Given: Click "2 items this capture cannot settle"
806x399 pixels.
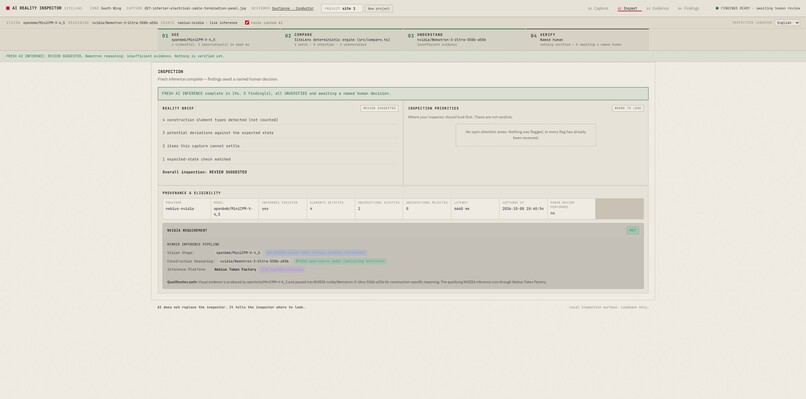Looking at the screenshot, I should pos(201,146).
